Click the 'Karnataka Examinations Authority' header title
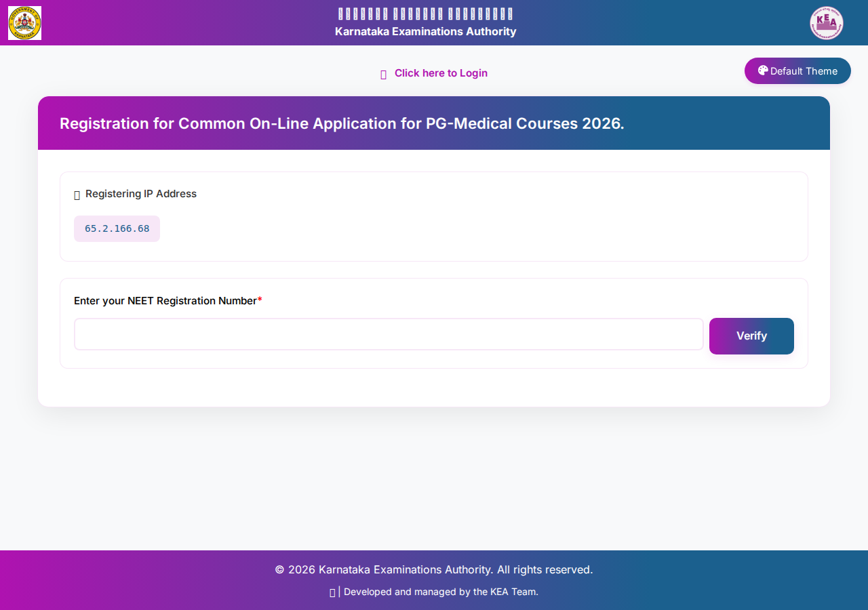 pos(426,31)
